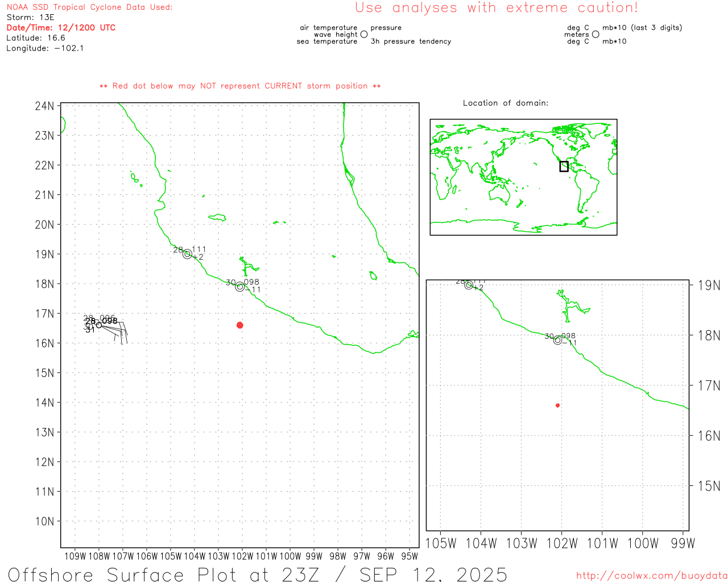Click the '24N' latitude axis label
The width and height of the screenshot is (728, 582).
pyautogui.click(x=45, y=106)
